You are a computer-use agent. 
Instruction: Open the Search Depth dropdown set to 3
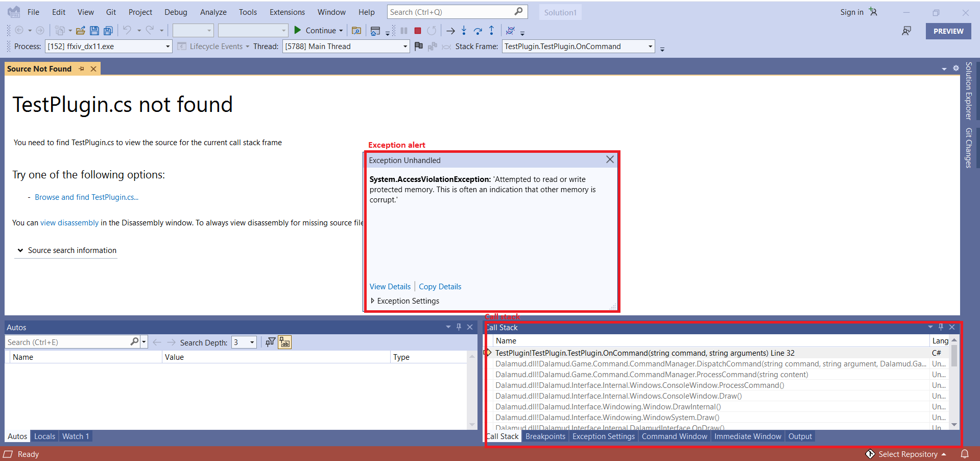(x=244, y=342)
